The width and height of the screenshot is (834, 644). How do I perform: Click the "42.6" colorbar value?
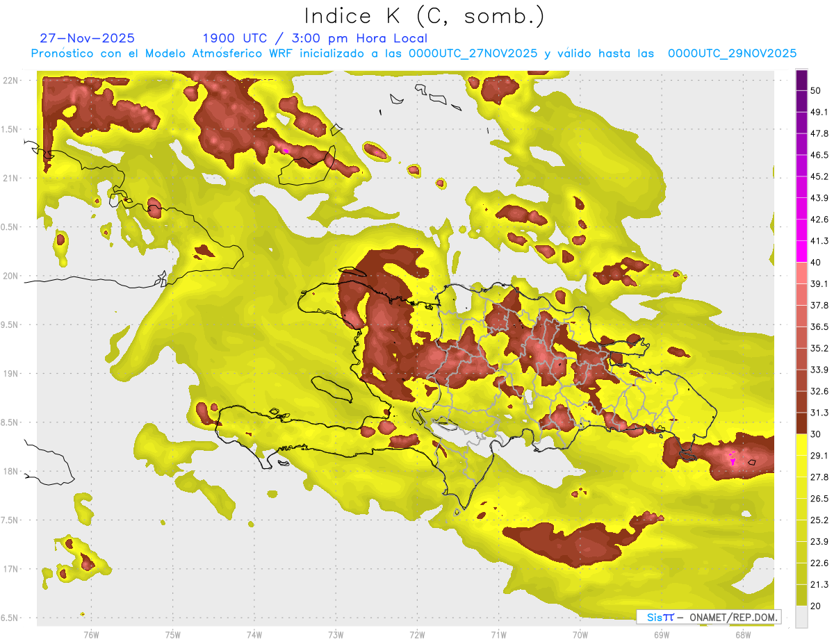(819, 220)
